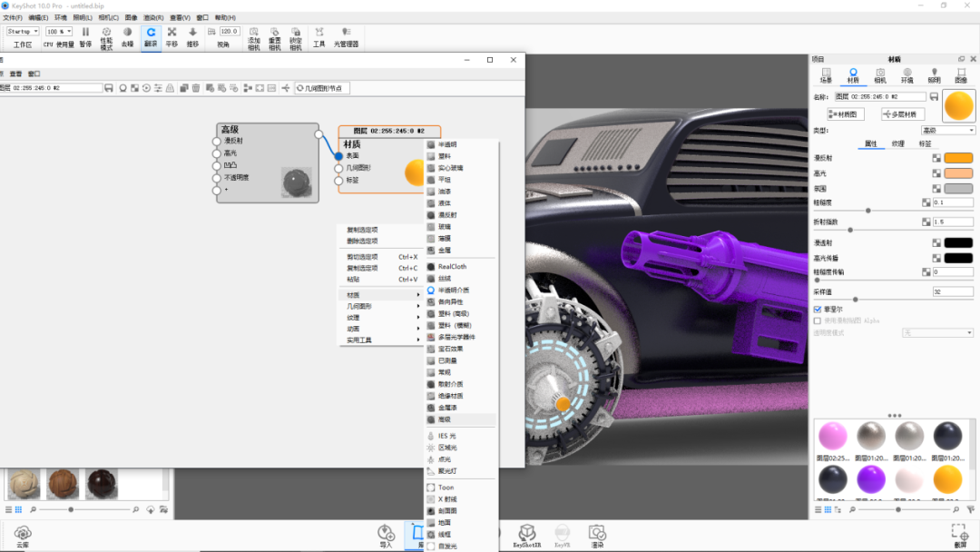This screenshot has height=552, width=980.
Task: Expand the 几何图形 submenu in context menu
Action: tap(380, 306)
